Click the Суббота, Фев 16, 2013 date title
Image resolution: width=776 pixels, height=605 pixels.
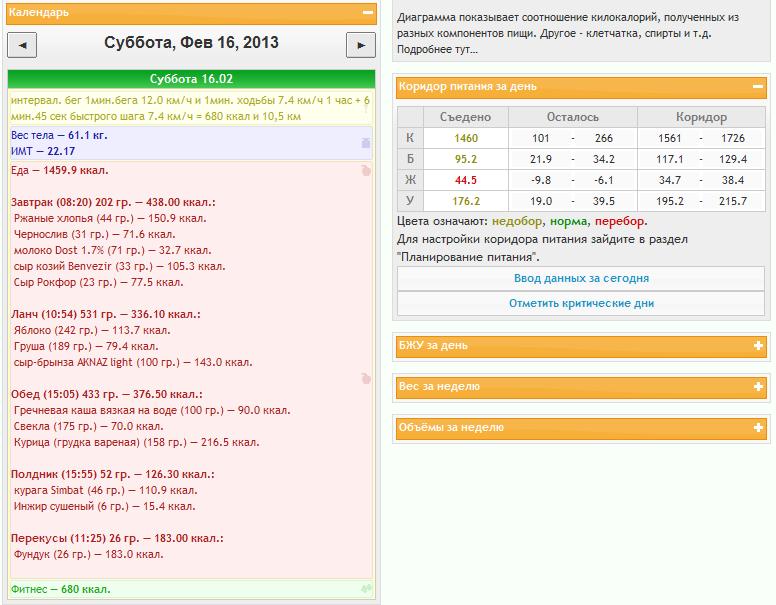click(x=191, y=43)
